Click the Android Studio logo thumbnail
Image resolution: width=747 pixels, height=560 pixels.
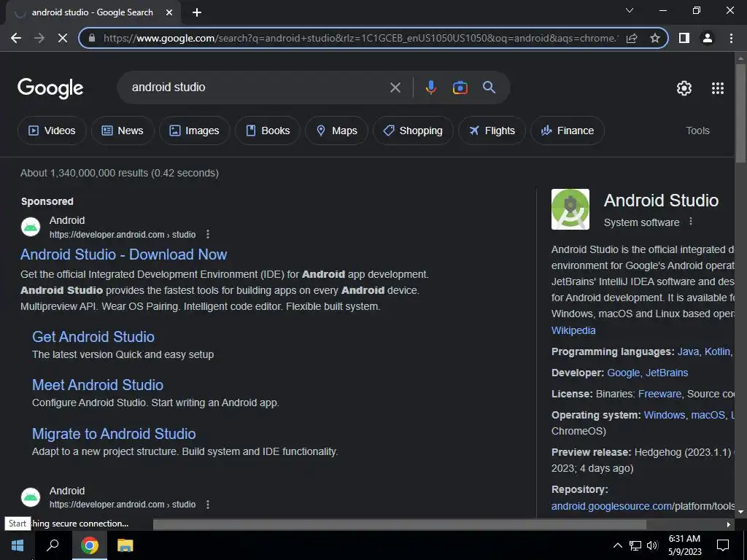570,209
